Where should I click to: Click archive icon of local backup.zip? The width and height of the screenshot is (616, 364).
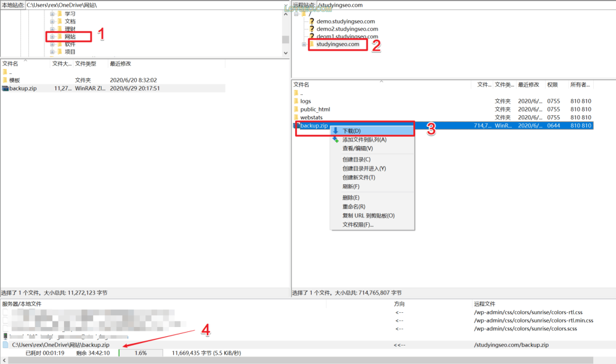[x=5, y=88]
